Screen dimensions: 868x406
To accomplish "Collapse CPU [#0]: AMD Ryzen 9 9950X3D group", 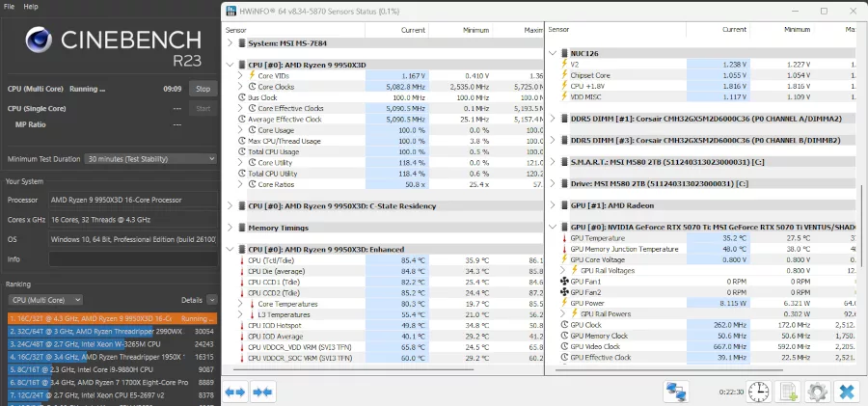I will [x=231, y=65].
